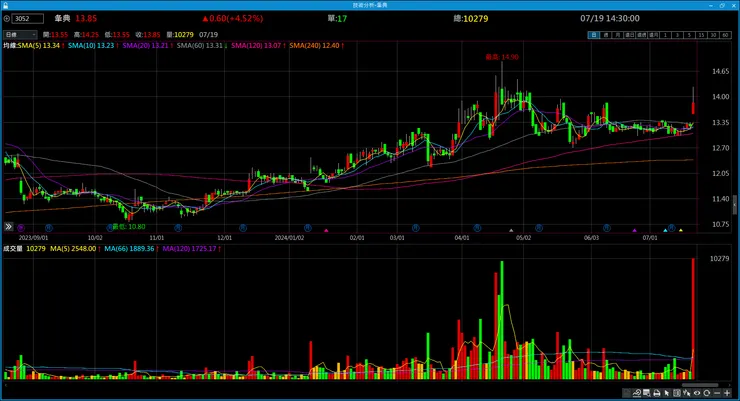Click the total volume 總:10279
Image resolution: width=740 pixels, height=401 pixels.
471,18
